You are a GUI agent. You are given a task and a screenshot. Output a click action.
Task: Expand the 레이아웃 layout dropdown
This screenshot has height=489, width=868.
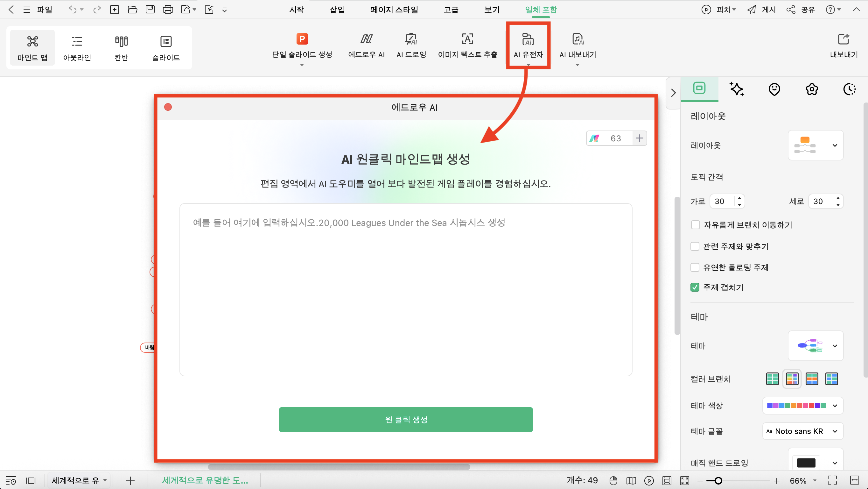coord(815,145)
